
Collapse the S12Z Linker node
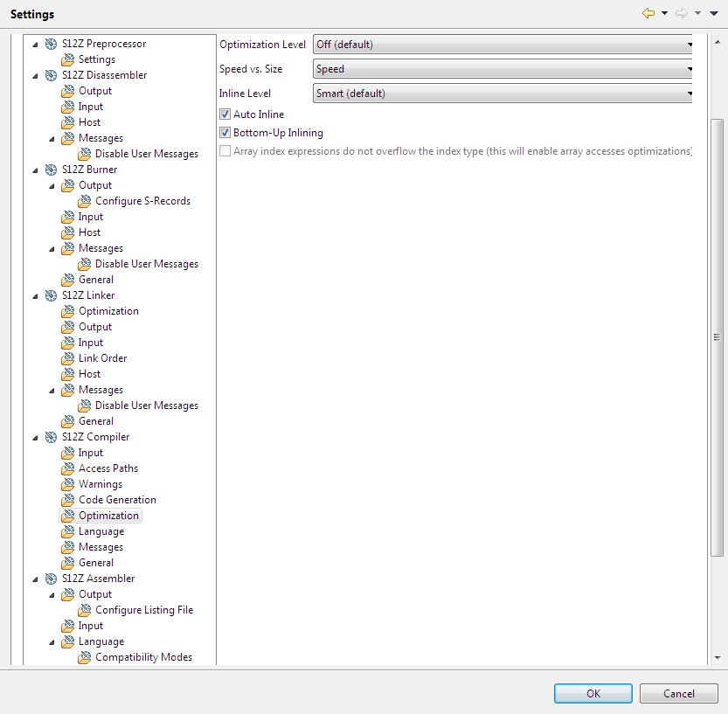tap(35, 296)
